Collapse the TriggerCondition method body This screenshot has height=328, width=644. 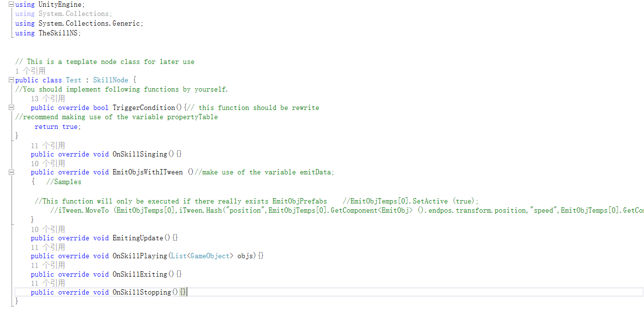pyautogui.click(x=12, y=108)
